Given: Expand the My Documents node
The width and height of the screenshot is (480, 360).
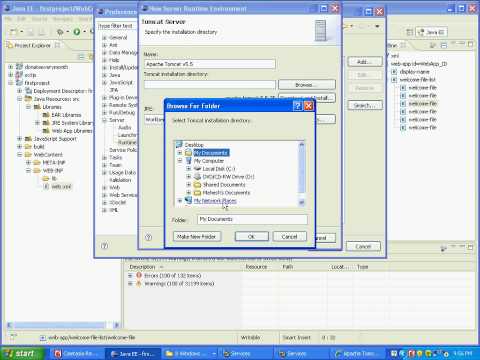Looking at the screenshot, I should 180,153.
